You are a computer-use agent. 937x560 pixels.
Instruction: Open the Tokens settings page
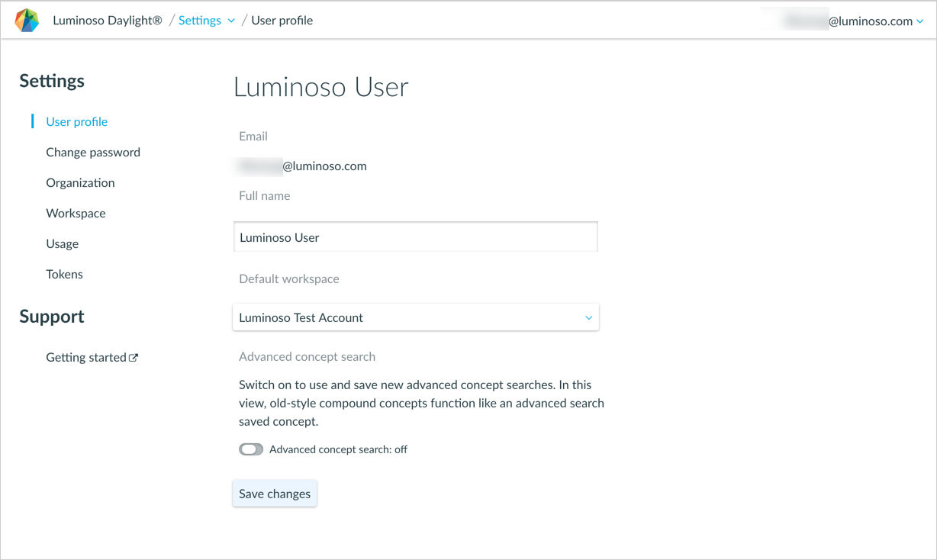(64, 274)
